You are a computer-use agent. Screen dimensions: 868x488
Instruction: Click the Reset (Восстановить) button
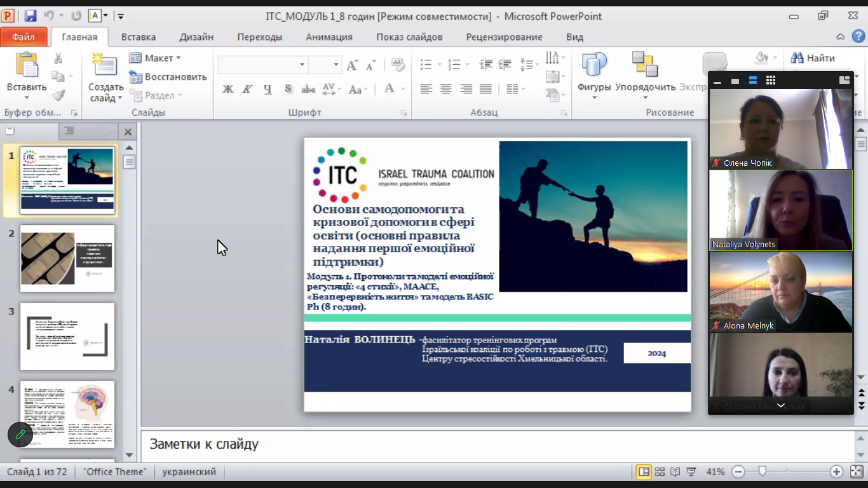[168, 77]
